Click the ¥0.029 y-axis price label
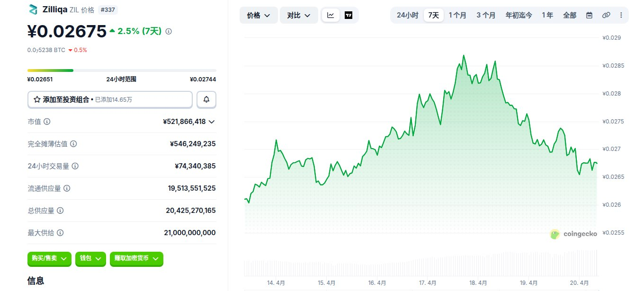The height and width of the screenshot is (291, 644). coord(611,38)
